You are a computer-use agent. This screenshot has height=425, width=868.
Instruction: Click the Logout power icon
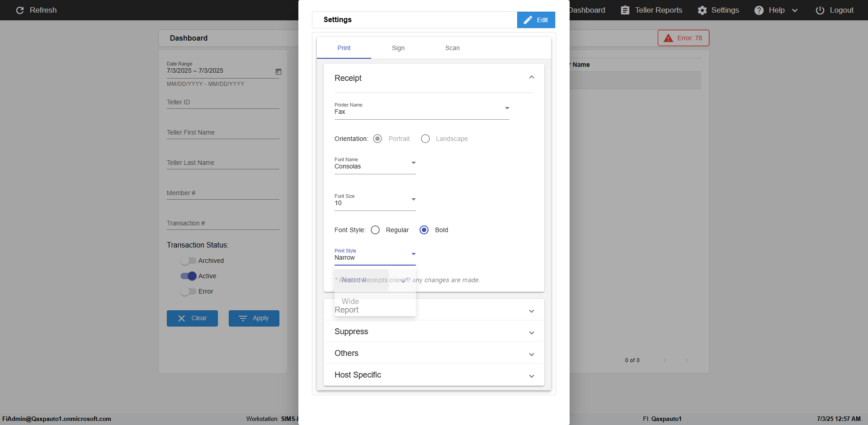820,10
